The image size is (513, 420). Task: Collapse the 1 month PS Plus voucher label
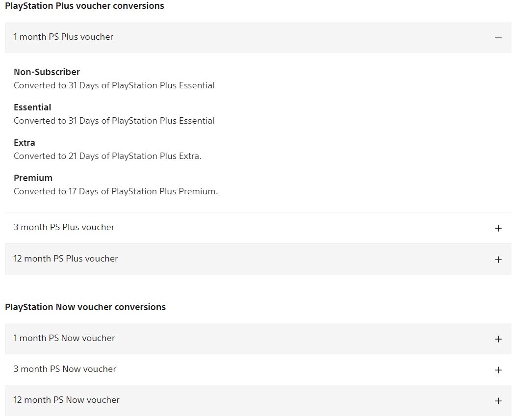63,37
